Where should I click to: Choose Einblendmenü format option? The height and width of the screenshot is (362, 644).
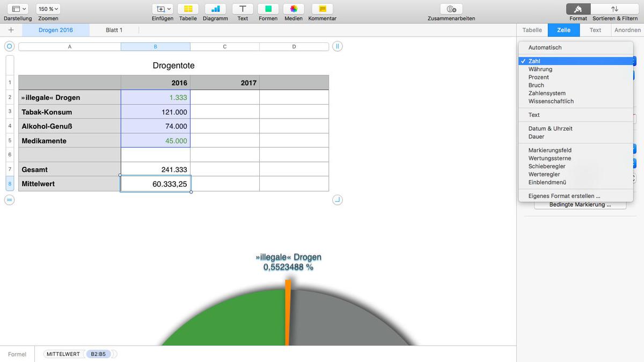click(x=576, y=183)
